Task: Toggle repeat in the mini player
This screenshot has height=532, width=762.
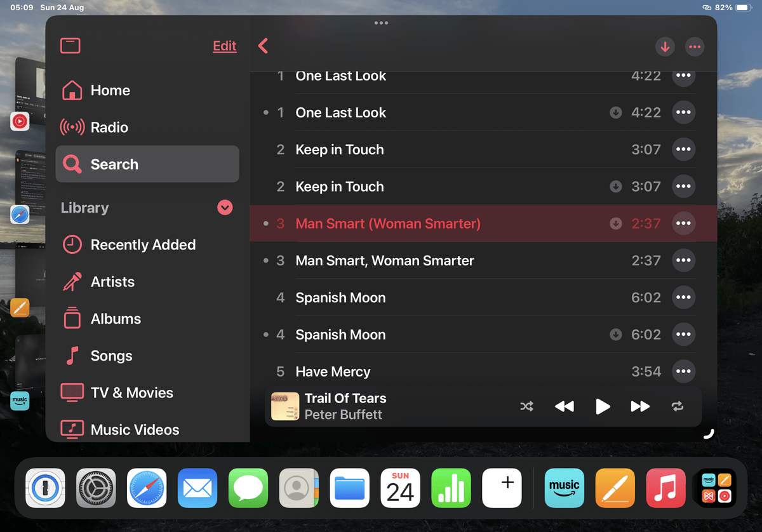Action: pyautogui.click(x=678, y=406)
